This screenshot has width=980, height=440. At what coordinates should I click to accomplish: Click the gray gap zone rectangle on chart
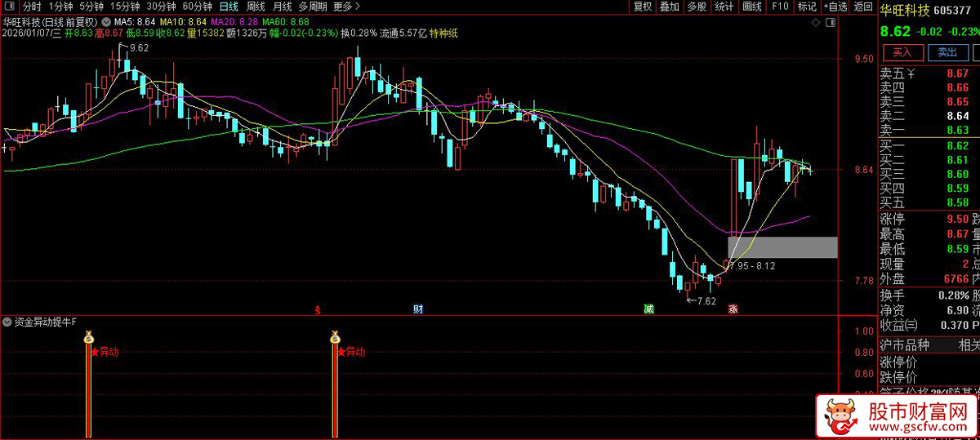click(782, 247)
